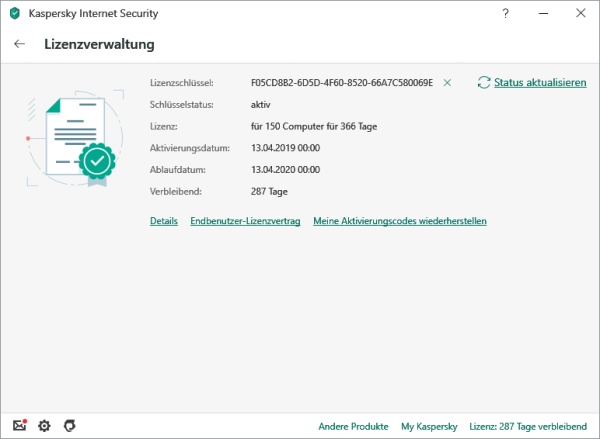The image size is (600, 439).
Task: Click the 'Aktivierungsdatum:' label
Action: point(189,148)
